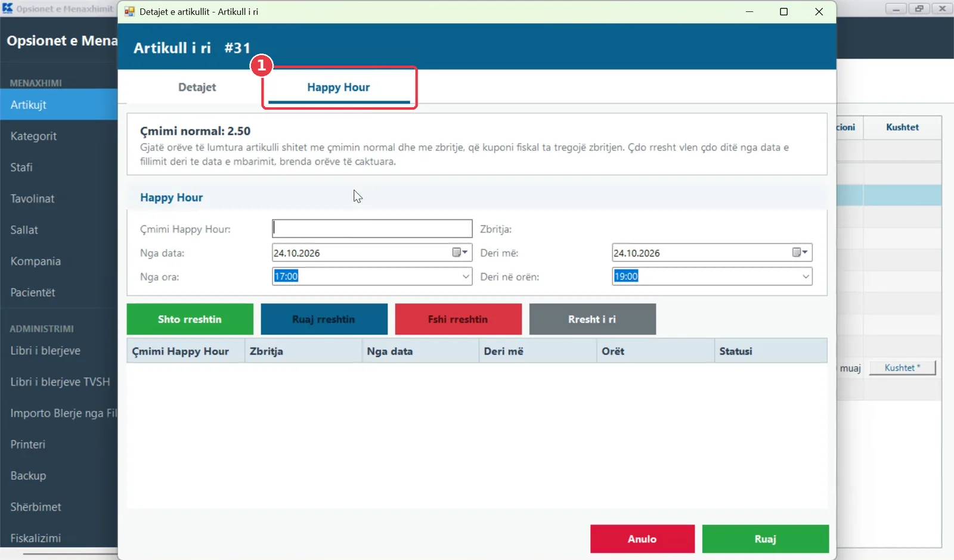This screenshot has width=954, height=560.
Task: Click the Kushtet * button in background window
Action: [902, 368]
